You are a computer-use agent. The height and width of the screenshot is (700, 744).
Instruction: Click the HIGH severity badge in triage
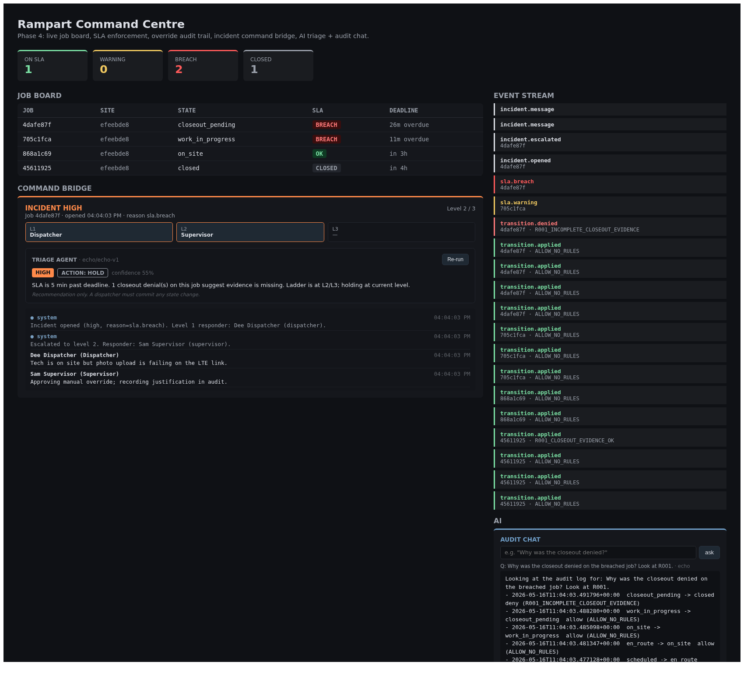click(x=43, y=273)
